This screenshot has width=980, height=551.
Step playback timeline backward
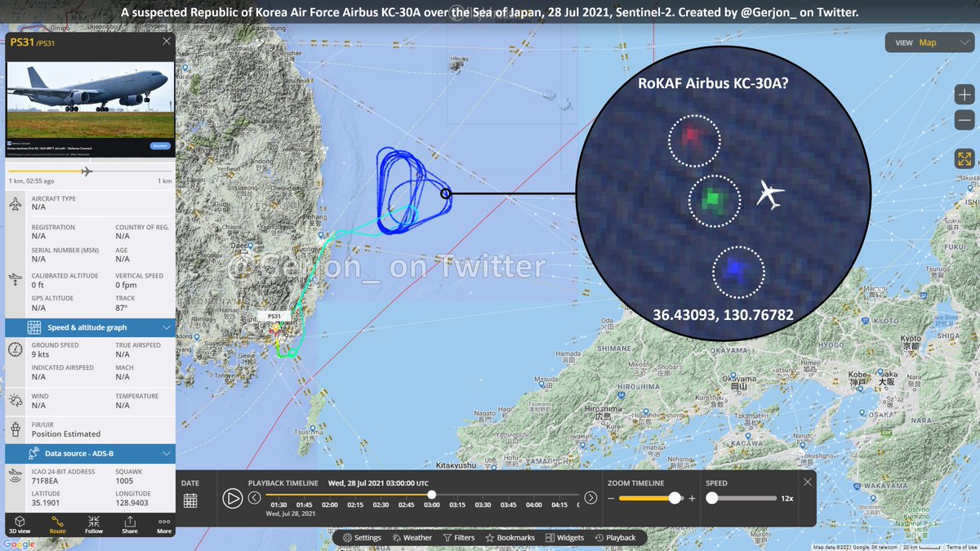point(254,498)
